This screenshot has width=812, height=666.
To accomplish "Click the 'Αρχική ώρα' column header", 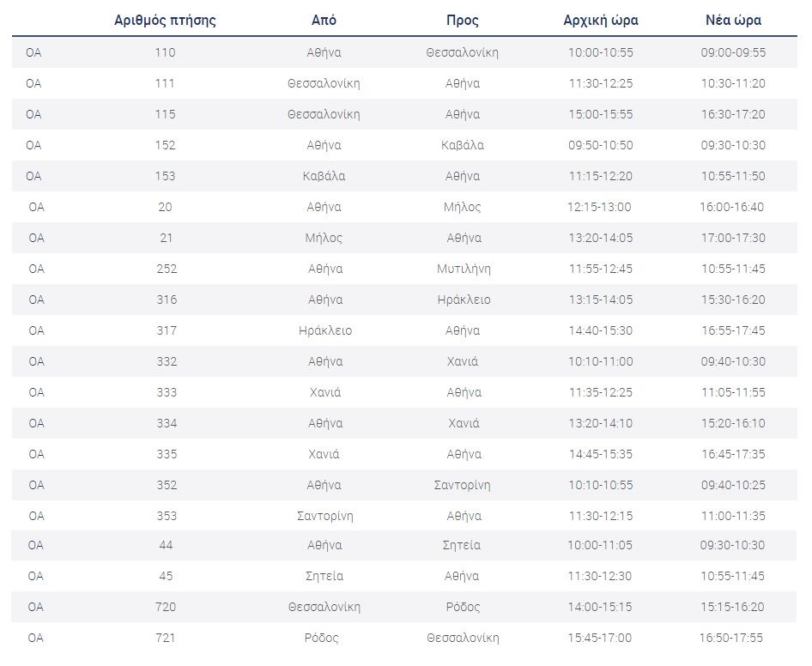I will coord(601,21).
